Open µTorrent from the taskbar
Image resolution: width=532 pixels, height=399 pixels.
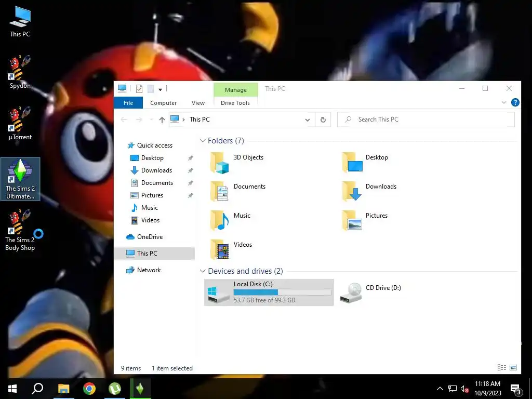pos(115,389)
